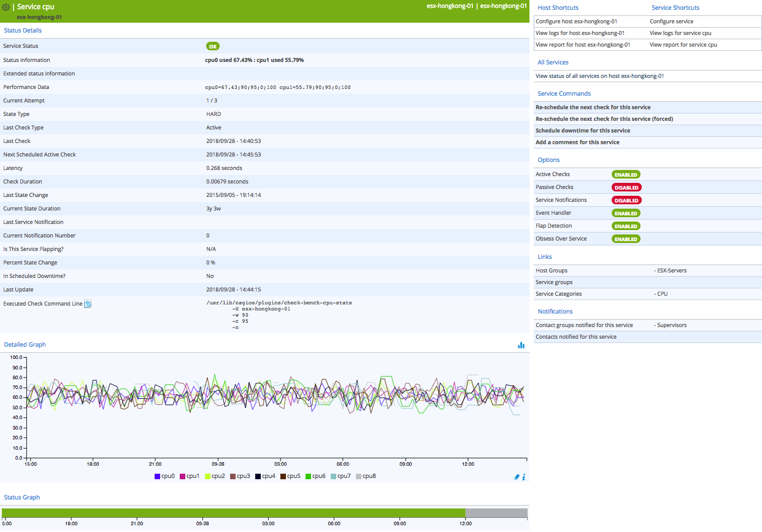Click Schedule downtime for this service

pos(582,131)
